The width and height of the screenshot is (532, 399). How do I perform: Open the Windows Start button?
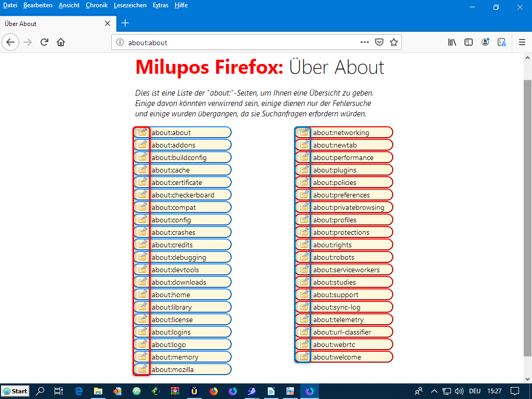(x=15, y=391)
